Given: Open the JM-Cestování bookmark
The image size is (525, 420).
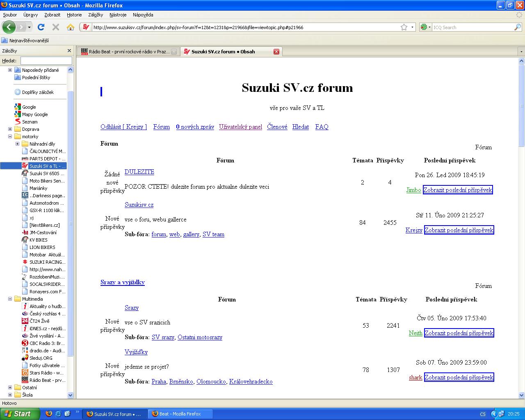Looking at the screenshot, I should click(x=39, y=233).
